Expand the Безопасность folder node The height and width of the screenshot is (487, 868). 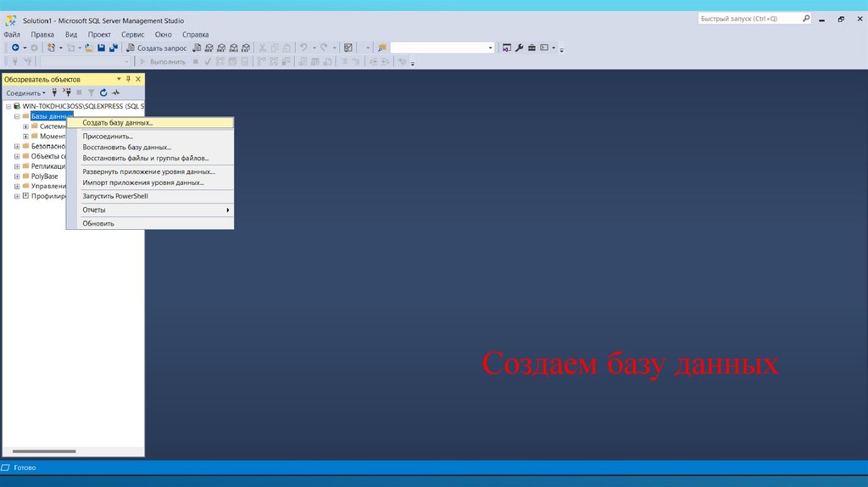tap(17, 146)
